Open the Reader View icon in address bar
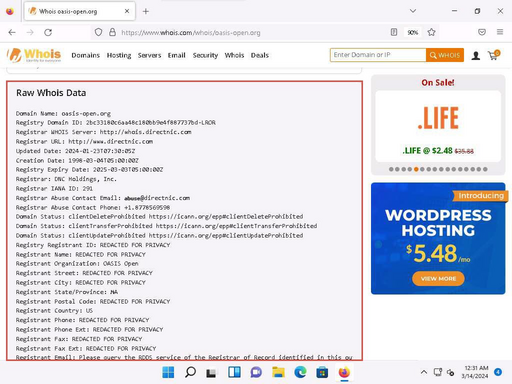Viewport: 512px width, 384px height. click(x=394, y=32)
